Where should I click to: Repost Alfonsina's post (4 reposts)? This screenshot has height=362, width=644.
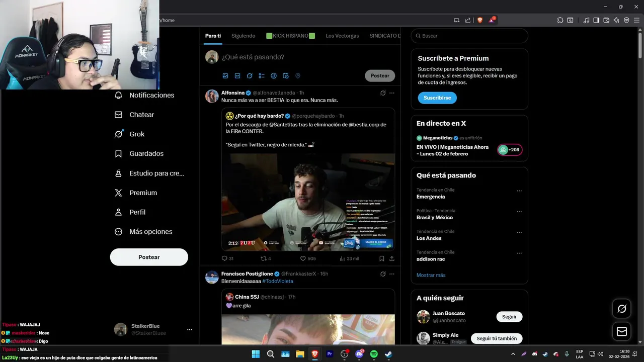pyautogui.click(x=266, y=258)
